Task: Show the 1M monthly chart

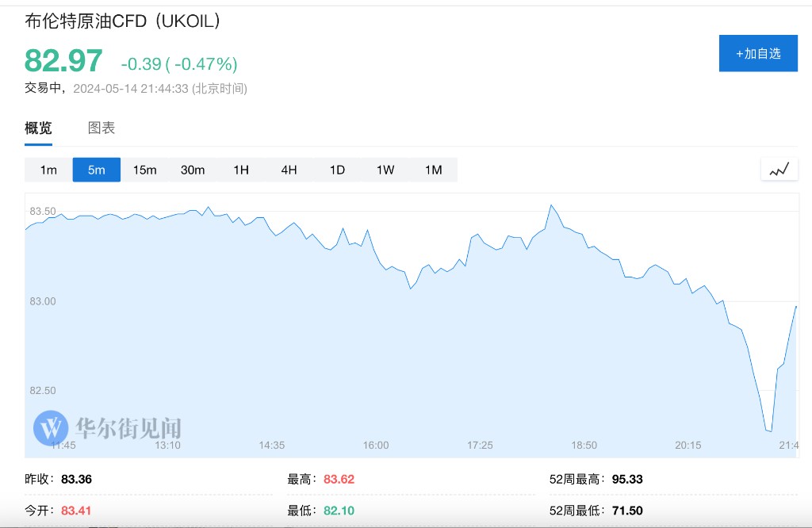Action: [x=433, y=170]
